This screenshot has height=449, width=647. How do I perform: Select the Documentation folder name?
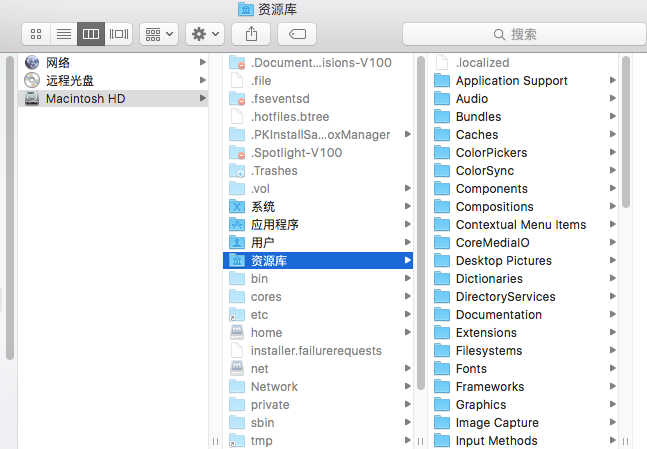click(499, 314)
